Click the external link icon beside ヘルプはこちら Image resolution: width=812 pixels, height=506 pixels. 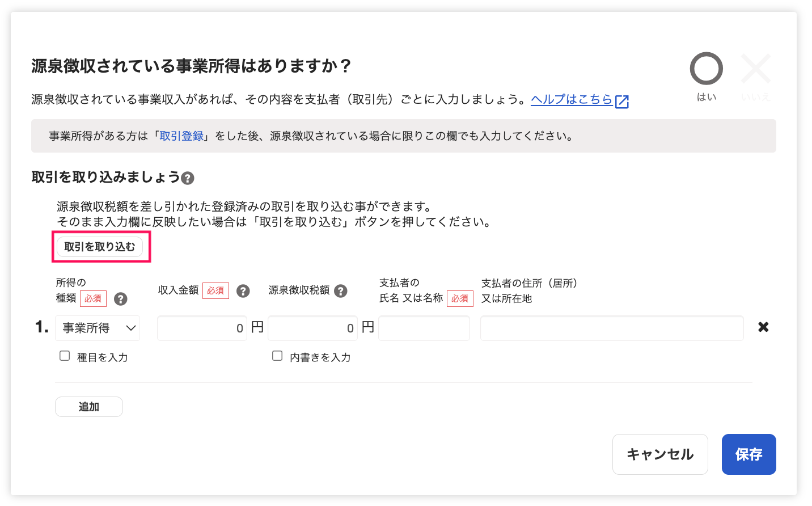tap(622, 102)
